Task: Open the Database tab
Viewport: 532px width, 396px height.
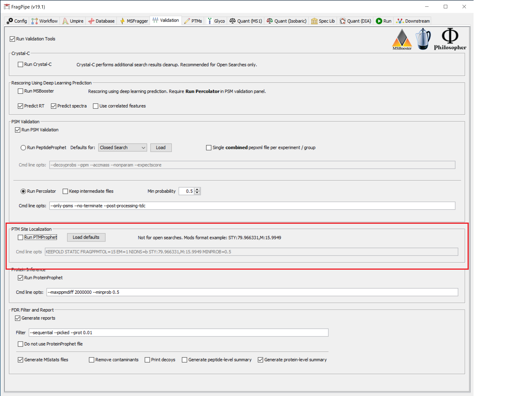Action: [x=101, y=21]
